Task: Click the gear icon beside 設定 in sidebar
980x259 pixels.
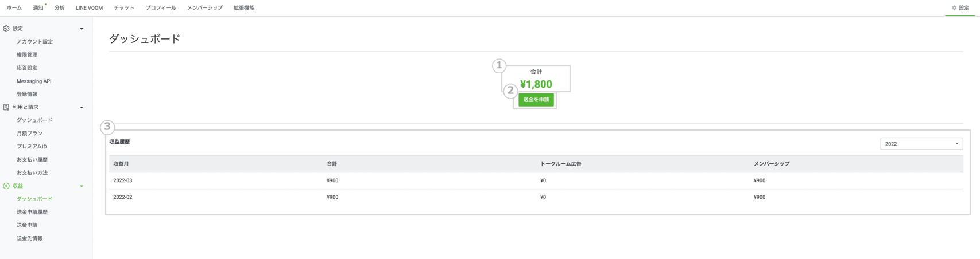Action: pos(6,29)
